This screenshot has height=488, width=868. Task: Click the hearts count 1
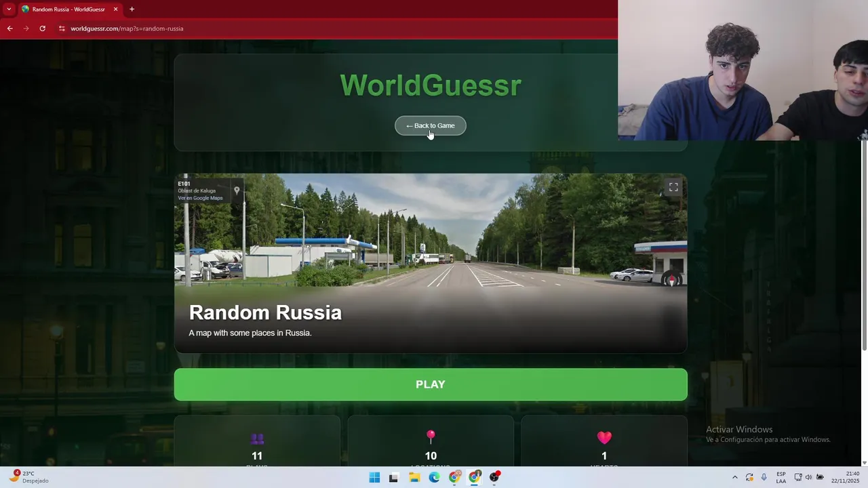point(604,456)
